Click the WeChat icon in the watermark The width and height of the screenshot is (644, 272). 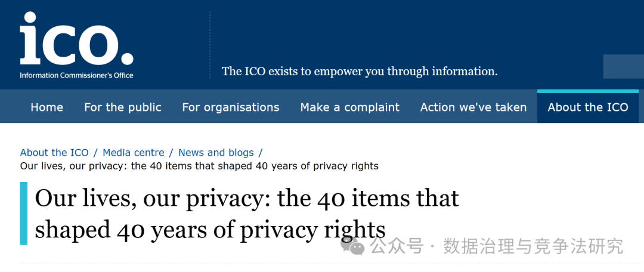pyautogui.click(x=357, y=246)
